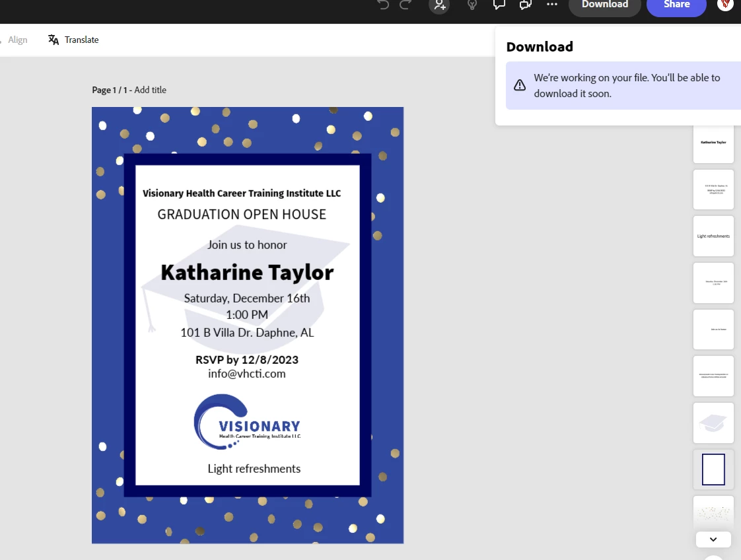
Task: Open the single comment bubble icon
Action: tap(499, 5)
